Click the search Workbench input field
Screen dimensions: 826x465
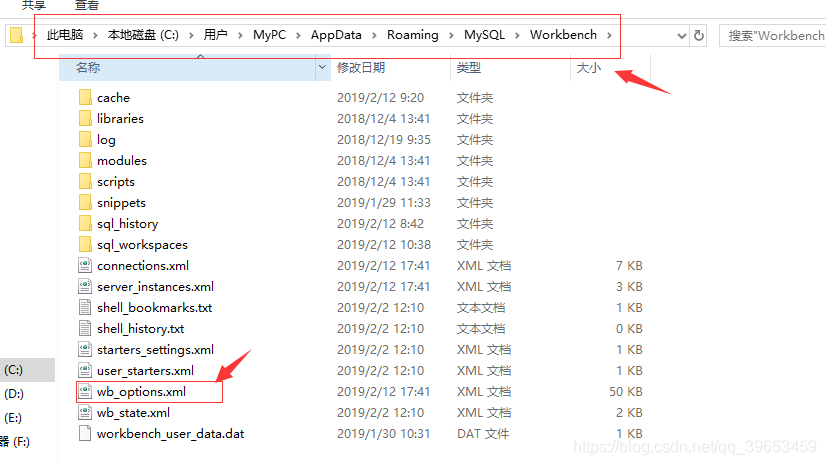click(x=773, y=35)
